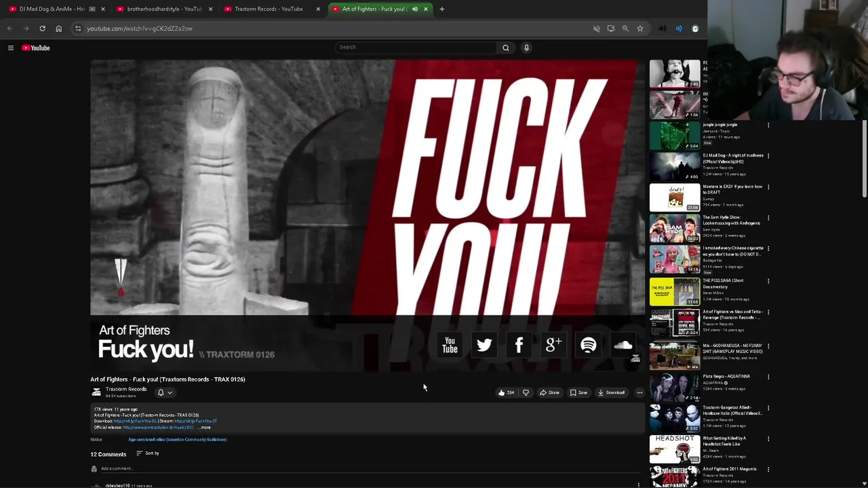Open options menu for Masters is EASY video
Image resolution: width=868 pixels, height=488 pixels.
click(768, 187)
